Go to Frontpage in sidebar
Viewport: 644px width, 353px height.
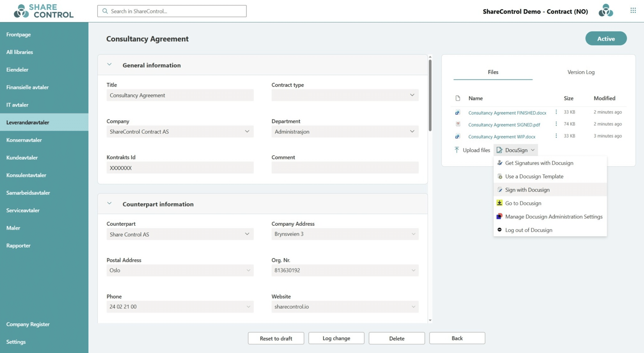pyautogui.click(x=44, y=34)
